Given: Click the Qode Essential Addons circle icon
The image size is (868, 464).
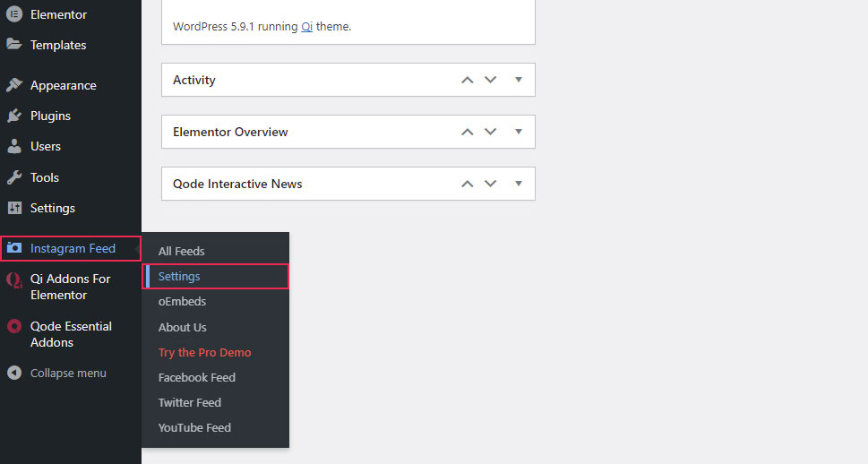Looking at the screenshot, I should (14, 326).
